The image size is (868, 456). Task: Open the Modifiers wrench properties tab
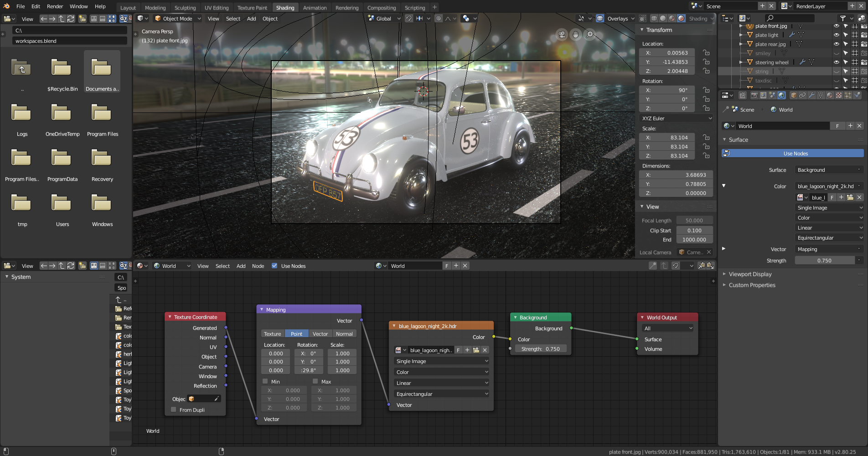[x=811, y=95]
